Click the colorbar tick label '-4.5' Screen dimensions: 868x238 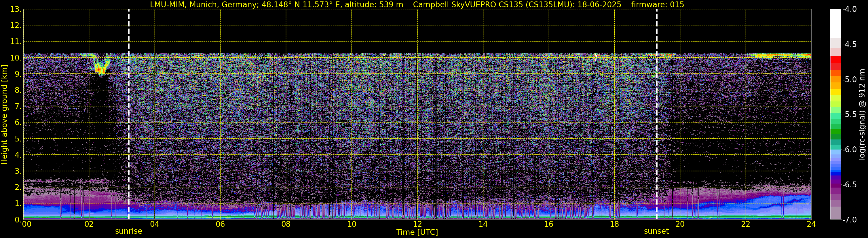pos(849,44)
